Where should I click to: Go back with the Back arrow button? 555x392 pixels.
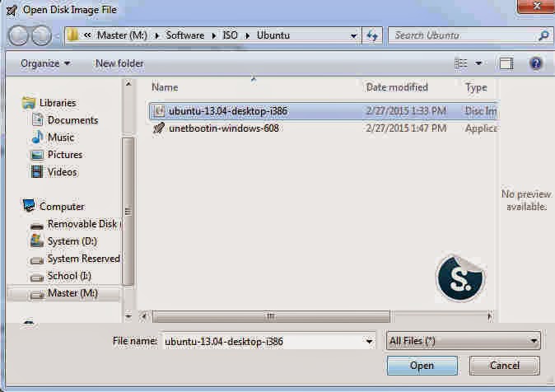tap(18, 35)
